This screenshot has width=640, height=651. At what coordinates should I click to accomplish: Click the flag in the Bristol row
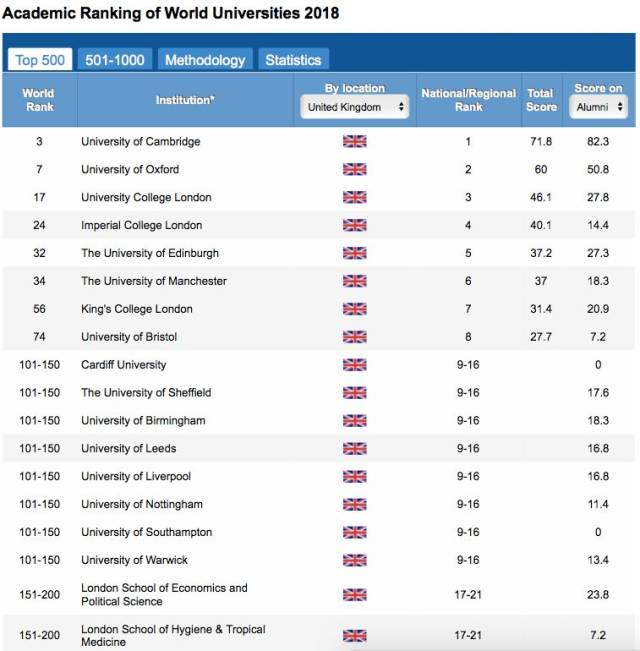coord(355,337)
